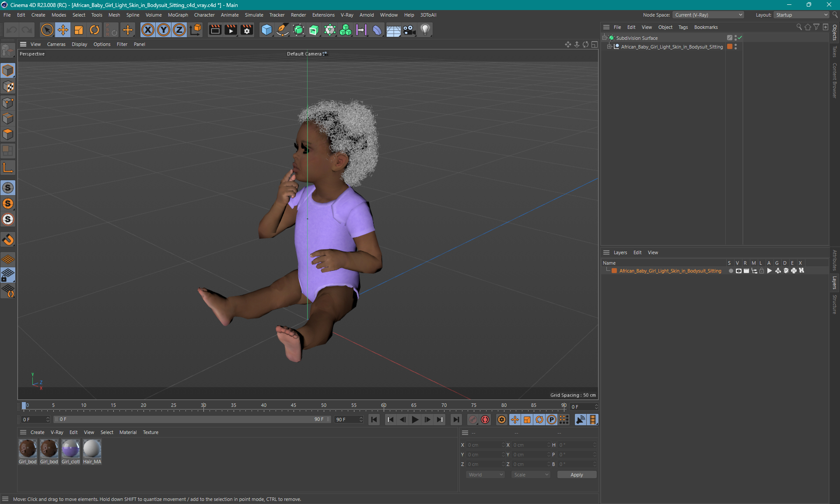The height and width of the screenshot is (504, 840).
Task: Open the Simulate menu
Action: pos(254,15)
